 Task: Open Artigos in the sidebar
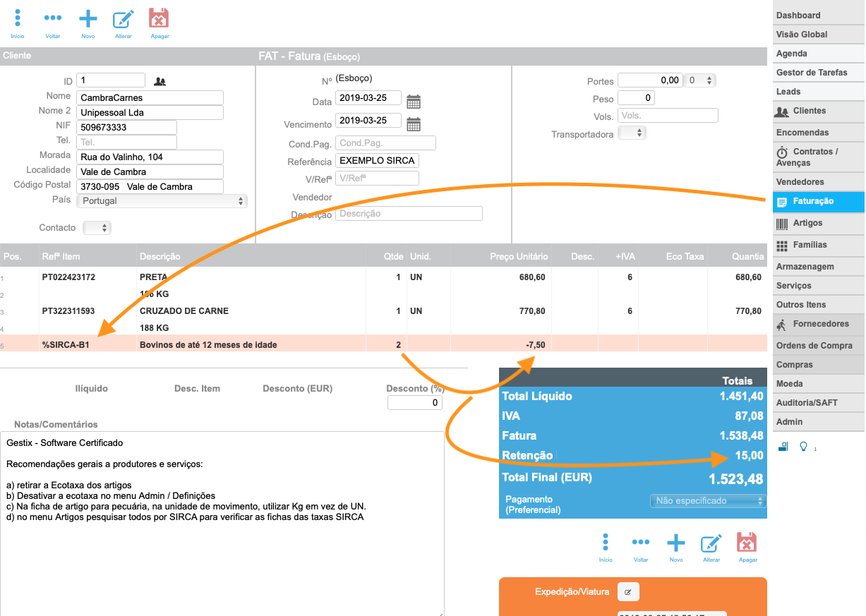tap(818, 224)
